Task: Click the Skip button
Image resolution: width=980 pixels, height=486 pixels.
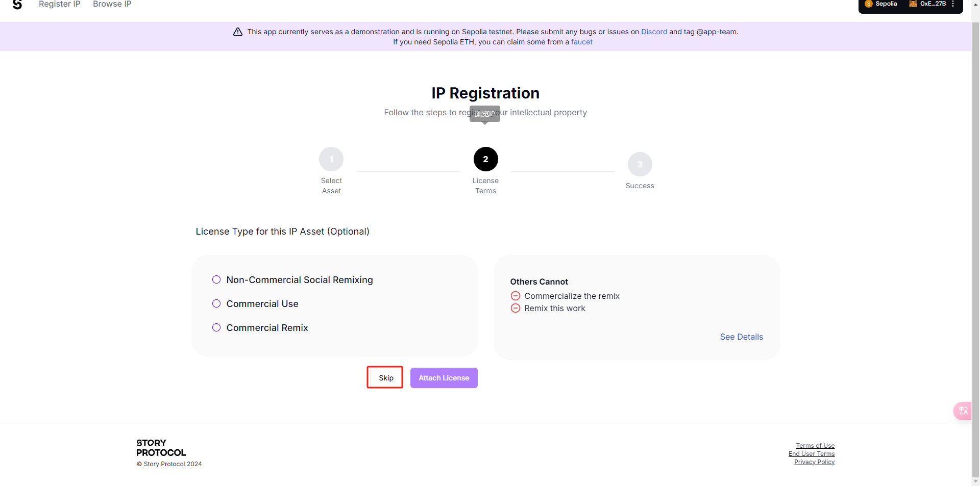Action: point(385,378)
